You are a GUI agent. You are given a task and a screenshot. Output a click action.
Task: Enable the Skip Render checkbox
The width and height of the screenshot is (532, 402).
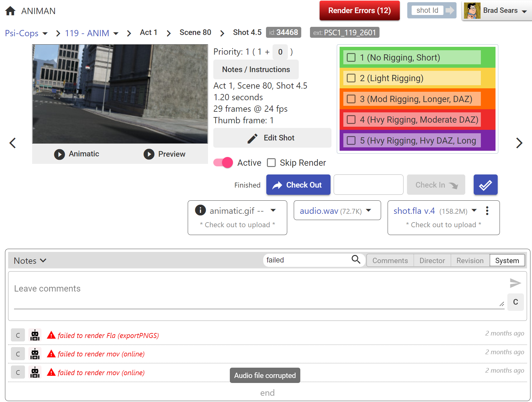pos(271,163)
